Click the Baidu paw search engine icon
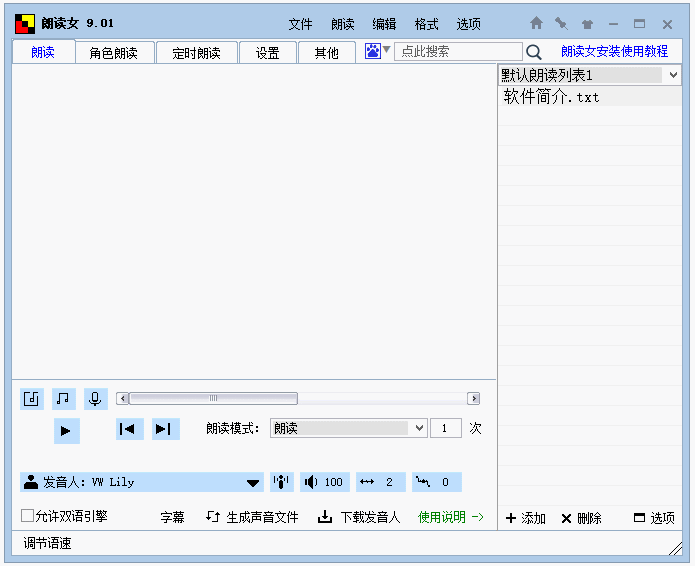 point(372,51)
